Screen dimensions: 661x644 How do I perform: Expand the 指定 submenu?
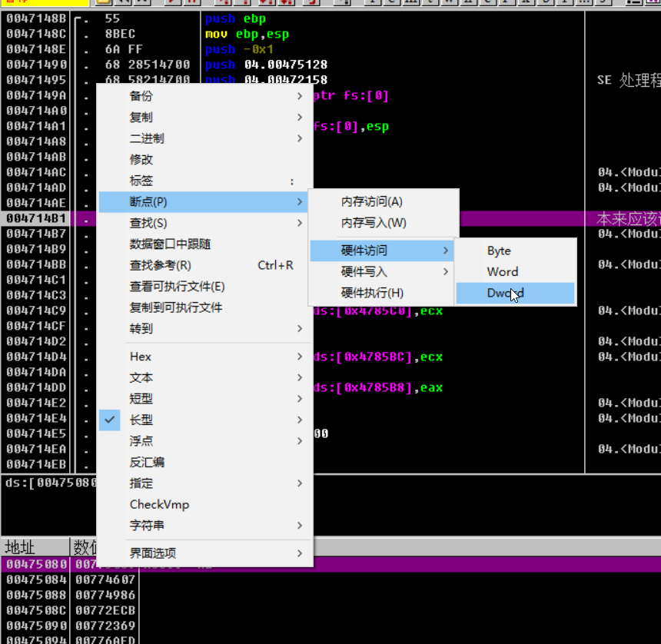(x=206, y=483)
